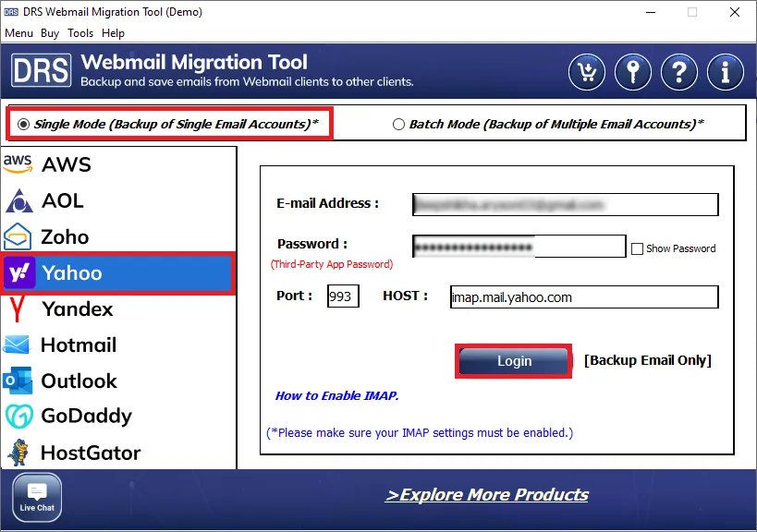Click the DRS logo in banner
This screenshot has width=757, height=532.
click(x=42, y=70)
